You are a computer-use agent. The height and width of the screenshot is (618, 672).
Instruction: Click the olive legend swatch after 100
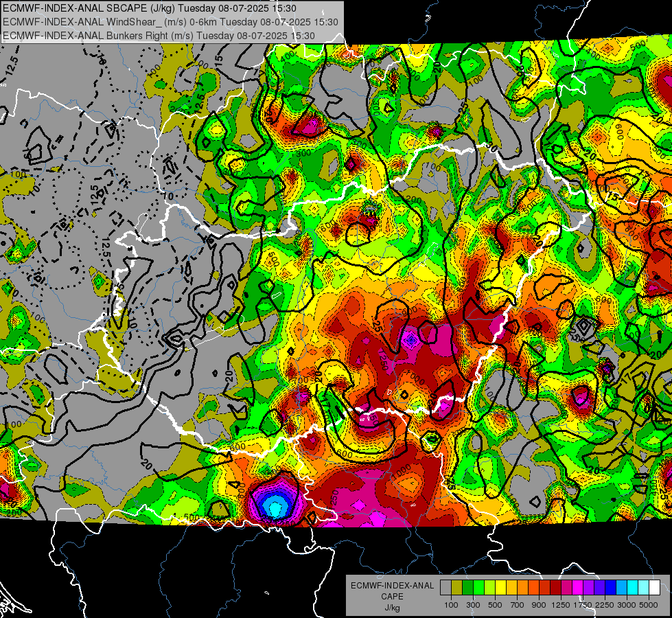[x=457, y=588]
